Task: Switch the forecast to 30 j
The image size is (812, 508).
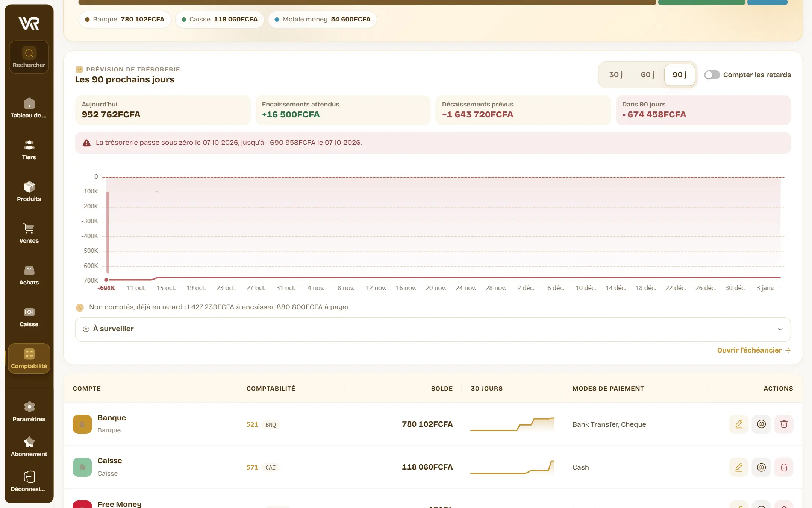Action: point(616,75)
